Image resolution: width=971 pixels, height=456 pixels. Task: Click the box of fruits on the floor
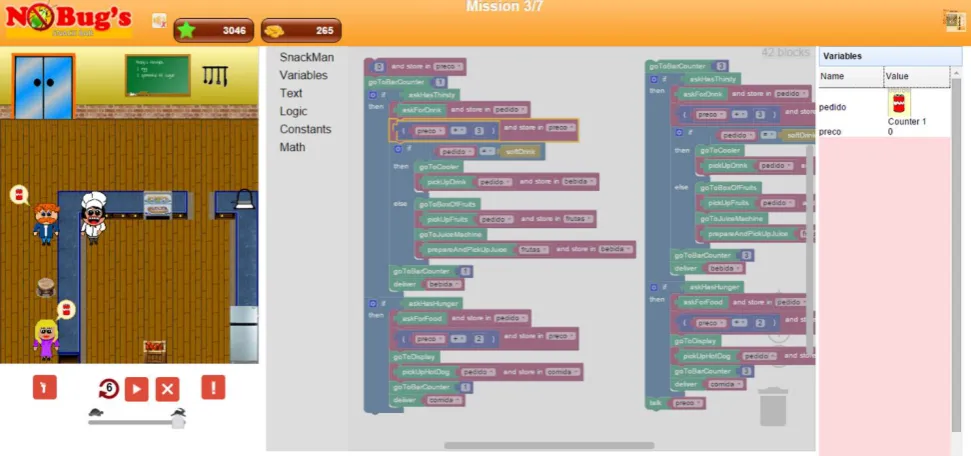click(x=155, y=351)
